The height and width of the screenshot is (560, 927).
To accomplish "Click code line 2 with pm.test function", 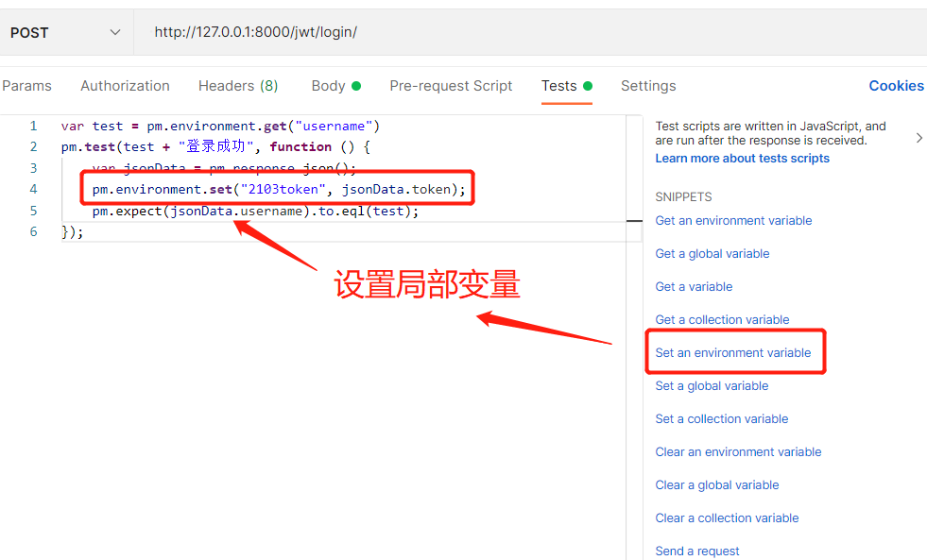I will pyautogui.click(x=215, y=146).
